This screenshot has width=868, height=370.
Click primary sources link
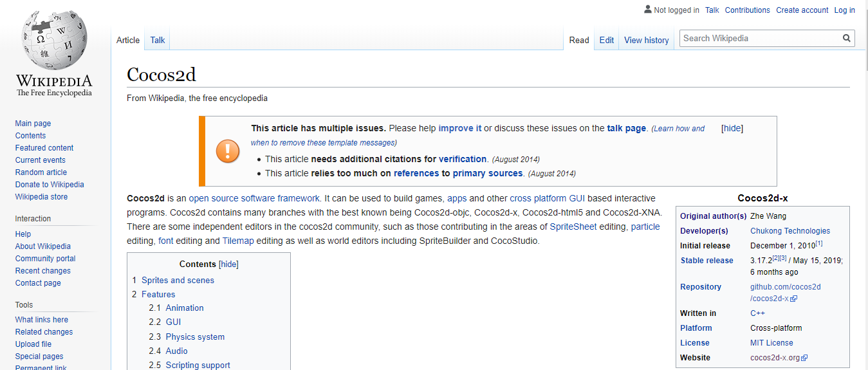[488, 173]
